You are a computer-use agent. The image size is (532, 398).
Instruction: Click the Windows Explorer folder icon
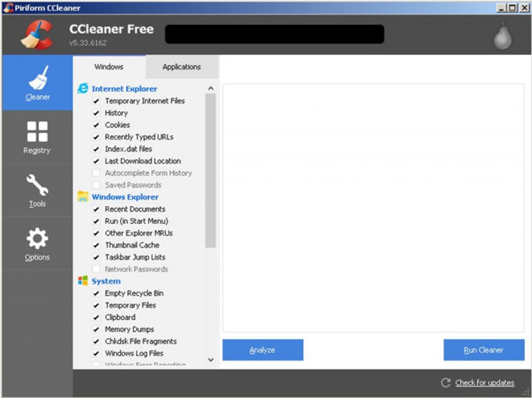[x=84, y=197]
